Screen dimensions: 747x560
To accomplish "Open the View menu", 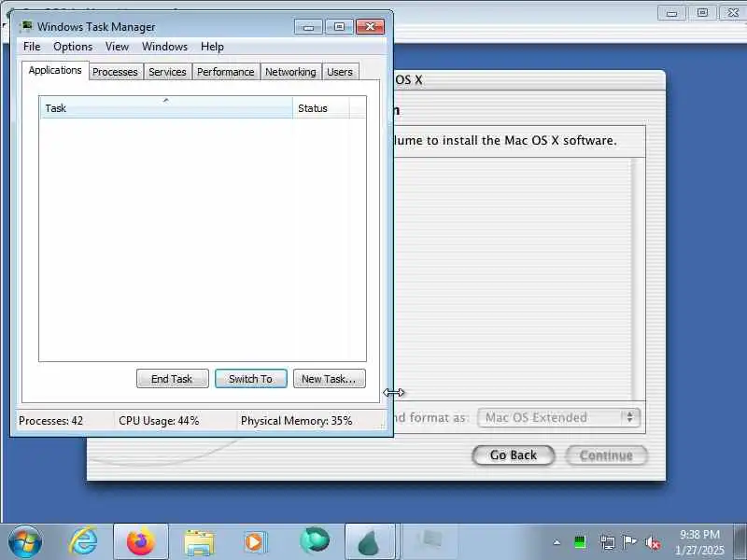I will (x=117, y=47).
